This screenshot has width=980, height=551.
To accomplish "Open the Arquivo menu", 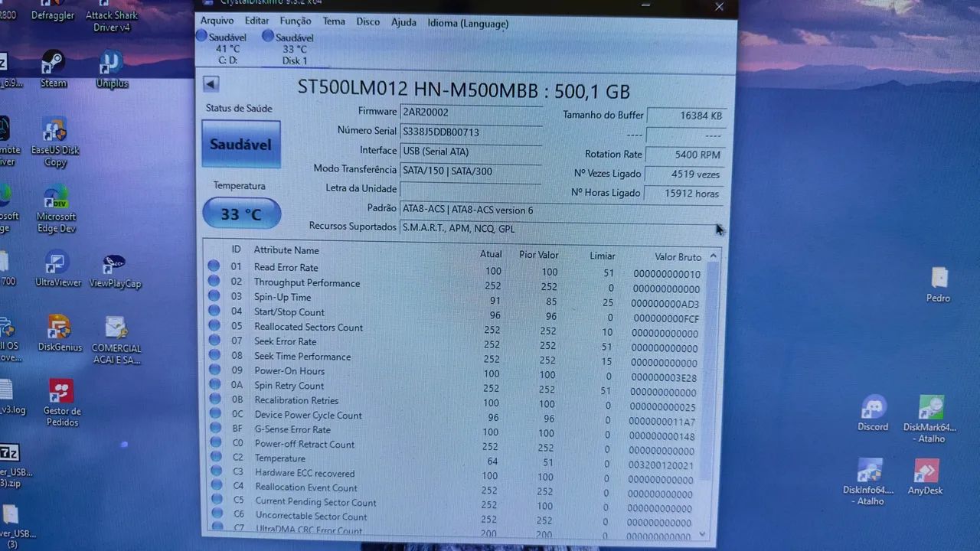I will tap(217, 21).
